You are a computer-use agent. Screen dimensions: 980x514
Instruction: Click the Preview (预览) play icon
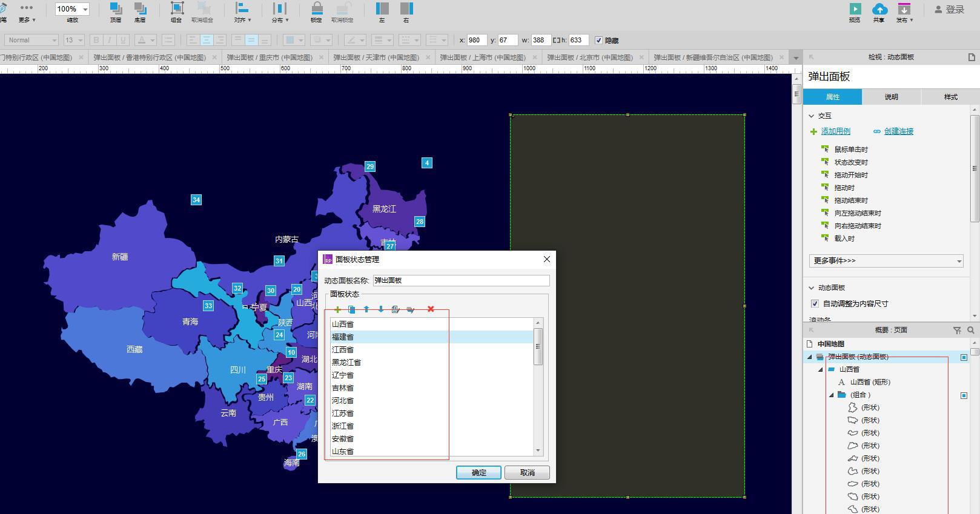point(855,8)
